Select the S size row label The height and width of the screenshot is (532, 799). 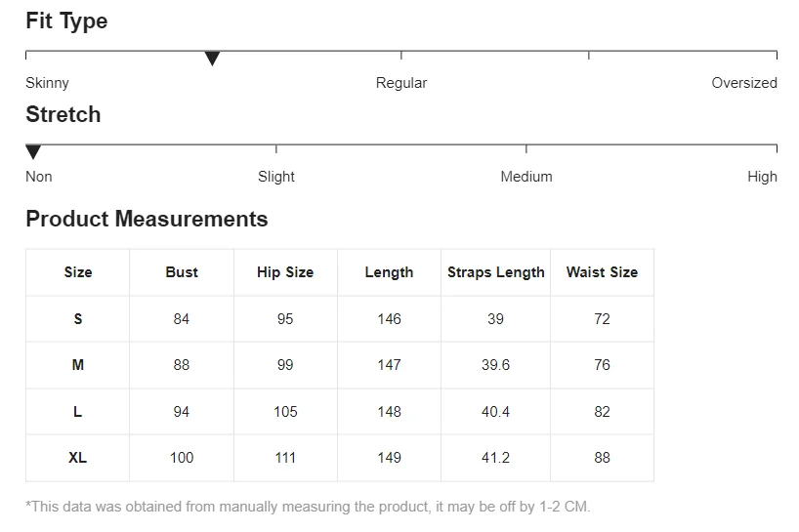click(x=78, y=319)
